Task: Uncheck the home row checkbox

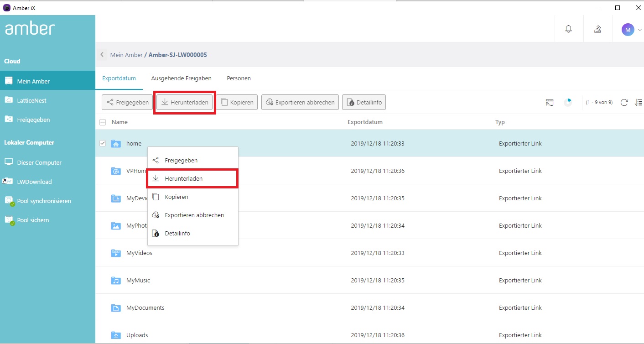Action: [x=103, y=143]
